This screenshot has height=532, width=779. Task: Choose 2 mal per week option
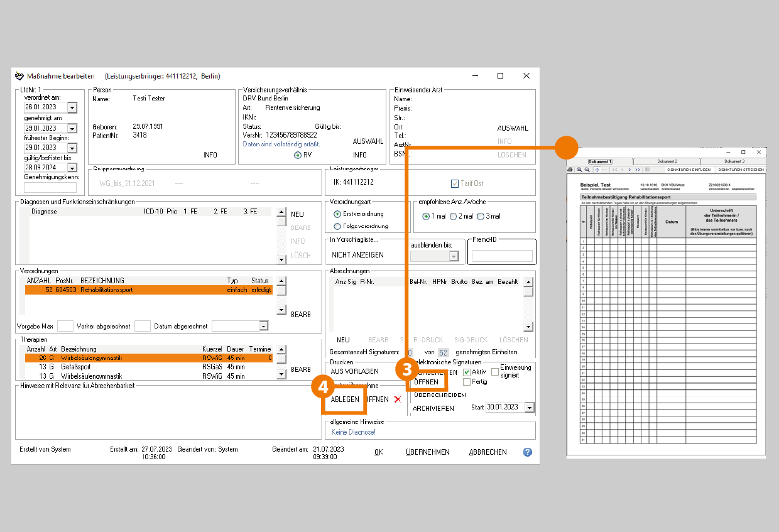(453, 217)
